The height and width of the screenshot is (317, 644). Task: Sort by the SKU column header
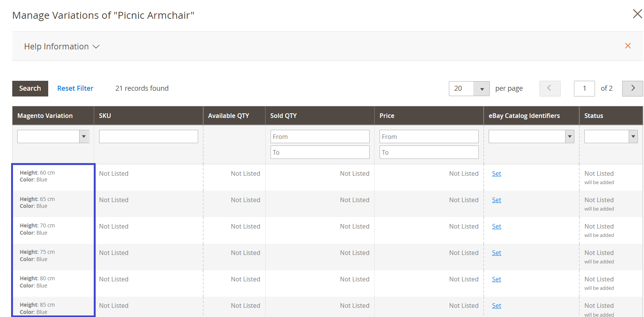point(105,116)
